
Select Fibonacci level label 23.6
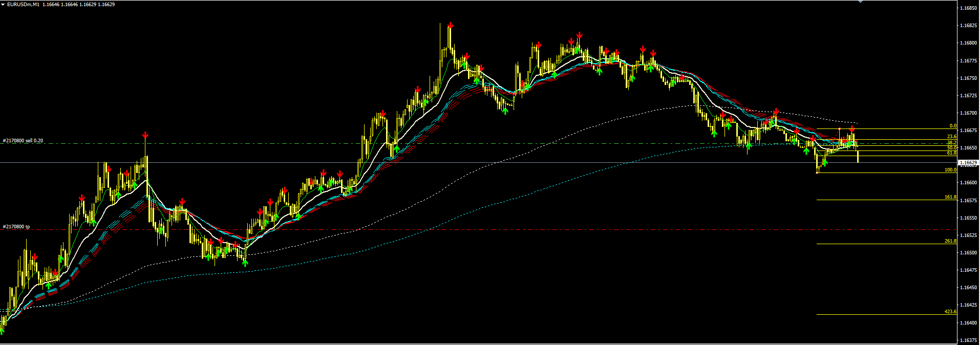point(952,137)
